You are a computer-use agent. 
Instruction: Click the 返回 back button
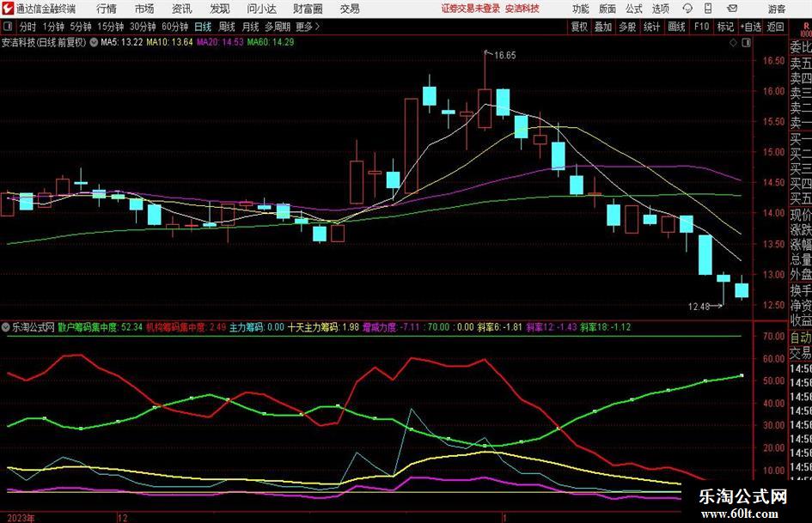(775, 27)
